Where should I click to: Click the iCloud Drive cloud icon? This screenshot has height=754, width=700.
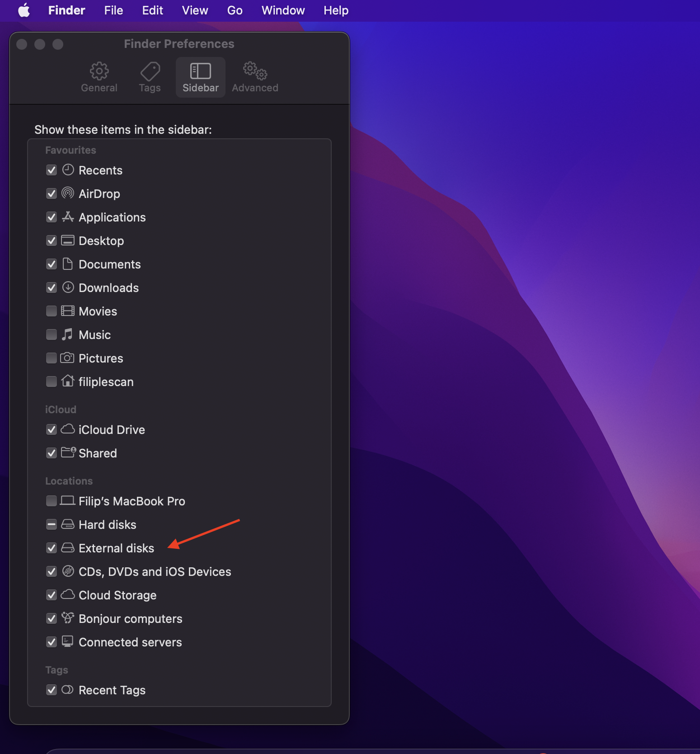tap(68, 429)
